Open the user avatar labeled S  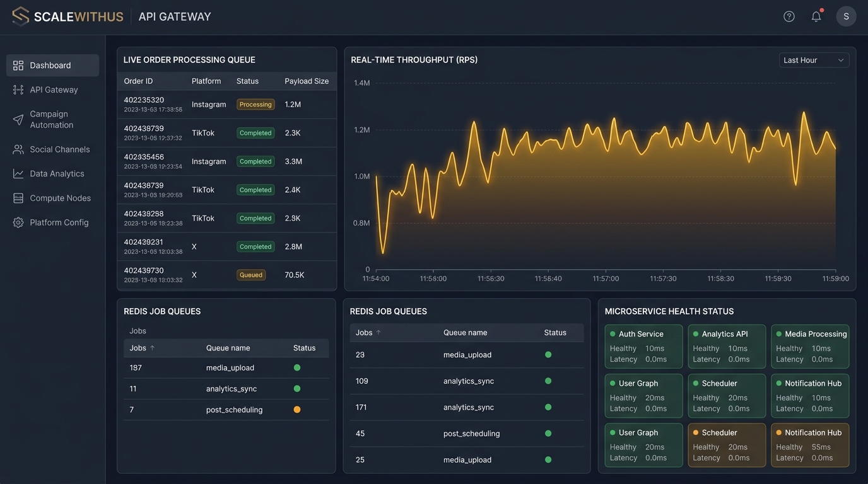pyautogui.click(x=847, y=16)
